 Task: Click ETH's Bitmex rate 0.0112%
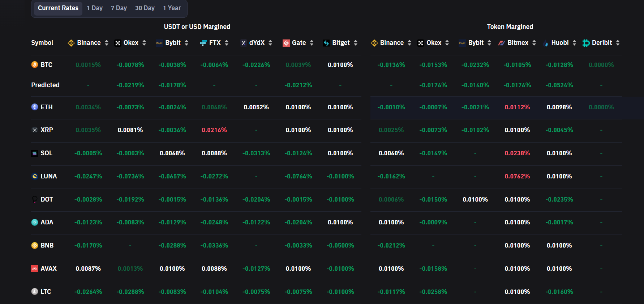517,107
